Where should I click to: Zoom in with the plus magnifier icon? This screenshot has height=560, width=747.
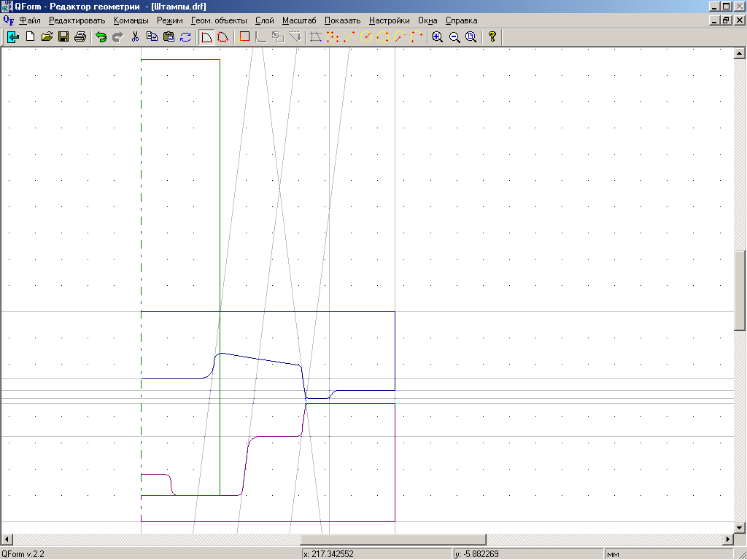click(438, 37)
